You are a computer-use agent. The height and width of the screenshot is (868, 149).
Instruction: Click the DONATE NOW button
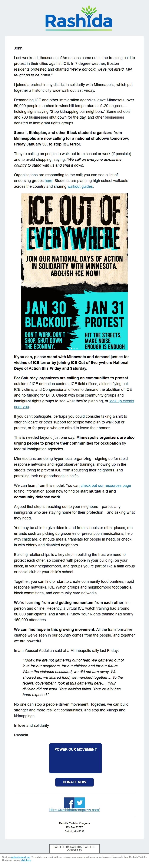click(74, 782)
